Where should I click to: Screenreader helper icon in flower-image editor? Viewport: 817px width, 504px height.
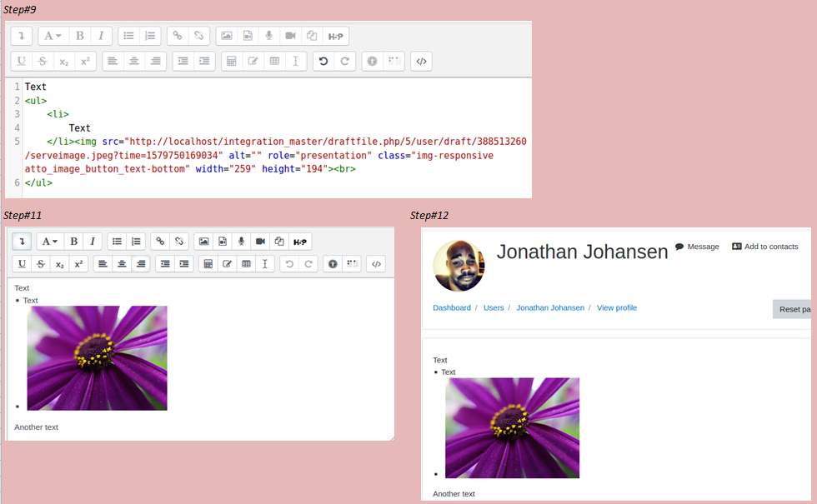click(x=353, y=264)
